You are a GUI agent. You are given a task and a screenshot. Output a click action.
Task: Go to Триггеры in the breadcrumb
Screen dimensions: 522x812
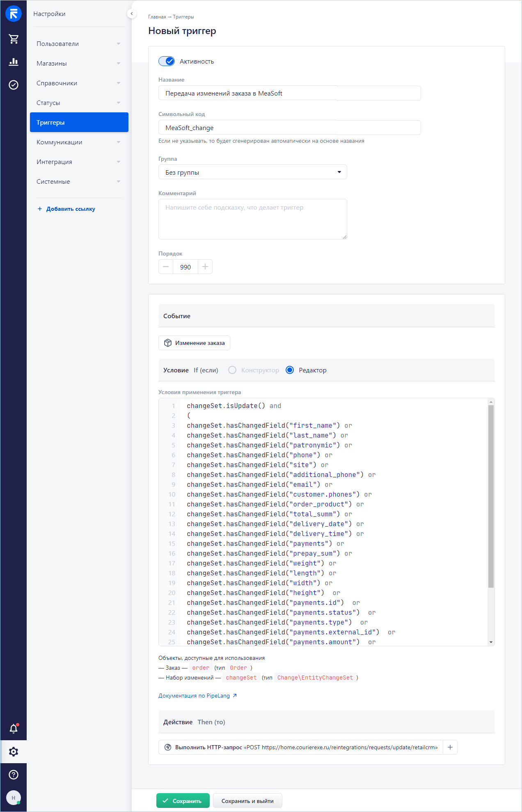click(x=183, y=17)
